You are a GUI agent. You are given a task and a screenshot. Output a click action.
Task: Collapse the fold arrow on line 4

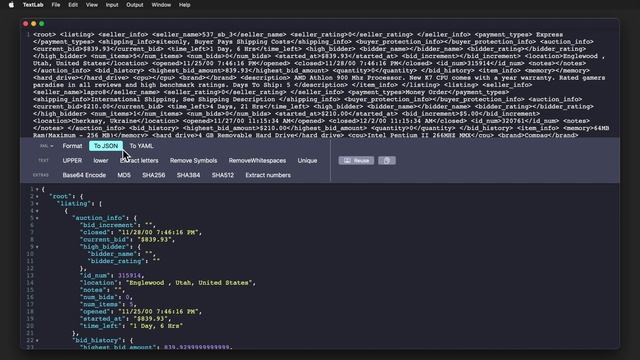tap(37, 211)
